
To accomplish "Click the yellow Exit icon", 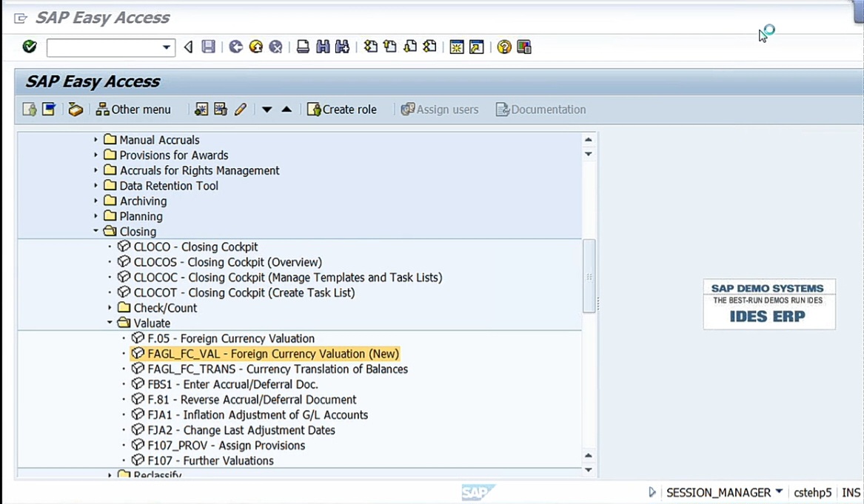I will point(255,47).
